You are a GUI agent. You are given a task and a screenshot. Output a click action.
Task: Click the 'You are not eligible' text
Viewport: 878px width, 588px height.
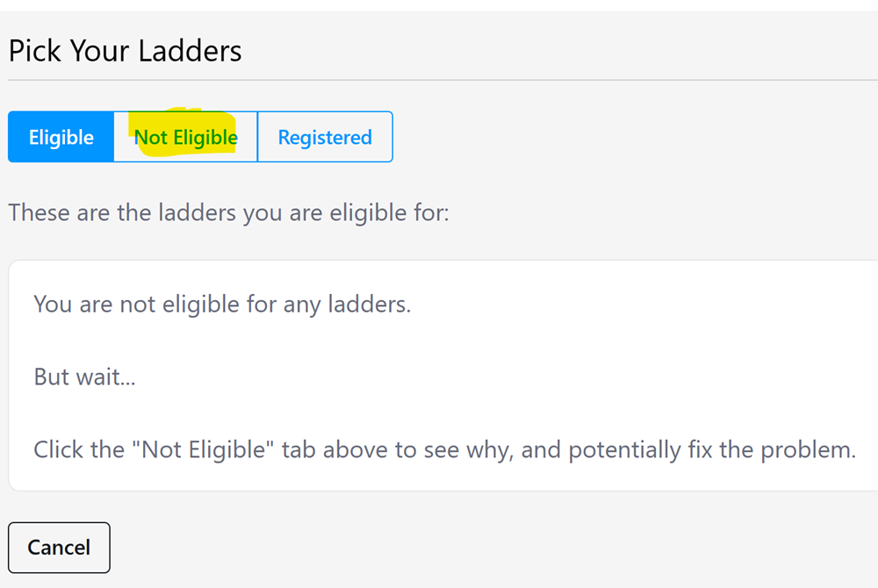pos(222,305)
